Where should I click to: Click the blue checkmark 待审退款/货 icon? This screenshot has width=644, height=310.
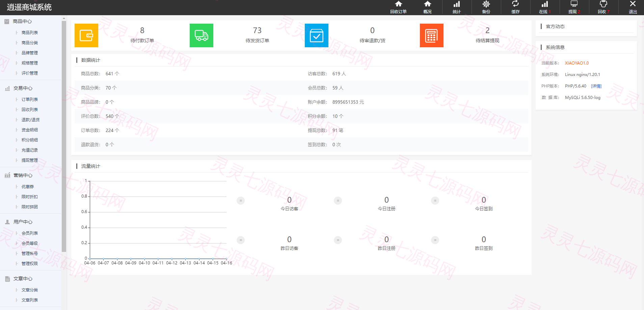pyautogui.click(x=317, y=35)
